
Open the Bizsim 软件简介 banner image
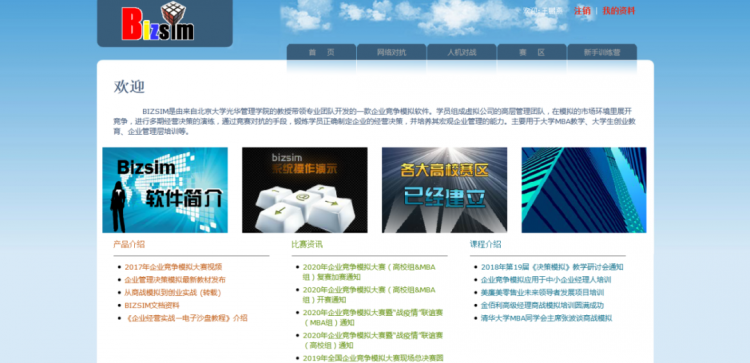click(165, 190)
